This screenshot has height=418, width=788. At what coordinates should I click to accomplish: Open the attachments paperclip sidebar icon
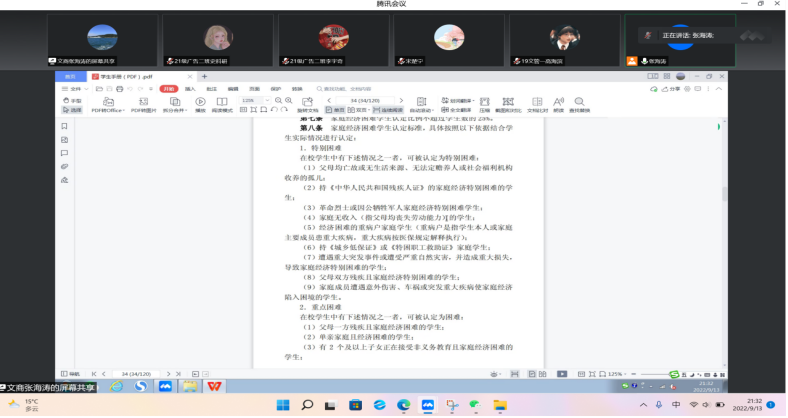[x=65, y=167]
